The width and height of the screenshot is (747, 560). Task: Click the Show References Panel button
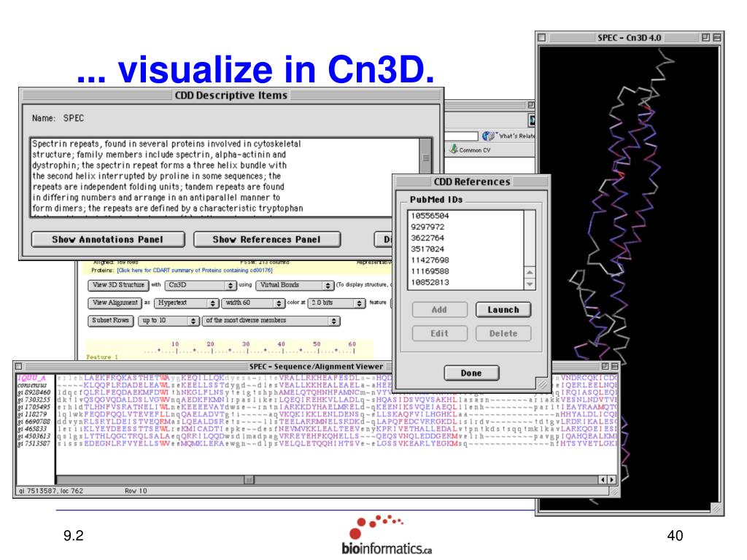(x=267, y=239)
